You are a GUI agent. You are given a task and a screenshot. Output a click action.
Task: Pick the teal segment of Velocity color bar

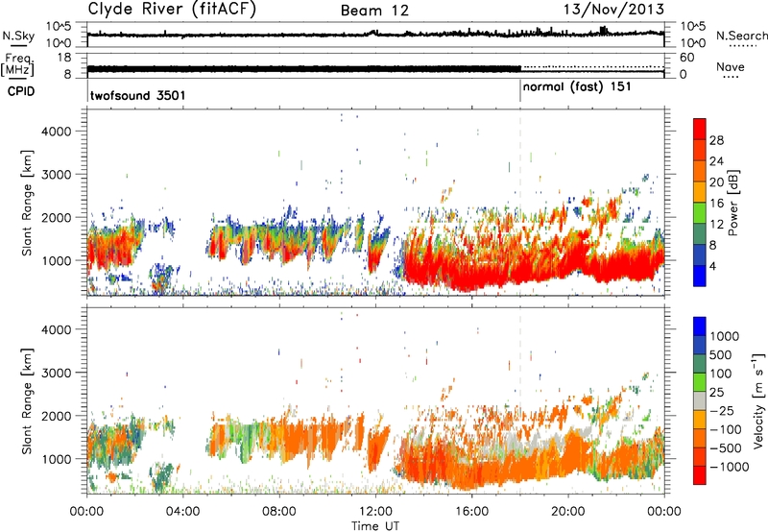(700, 364)
